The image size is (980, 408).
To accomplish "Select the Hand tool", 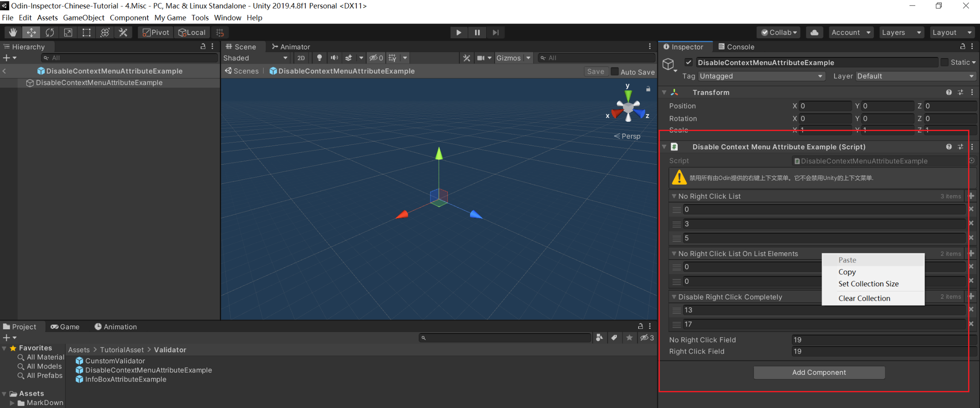I will (x=13, y=32).
